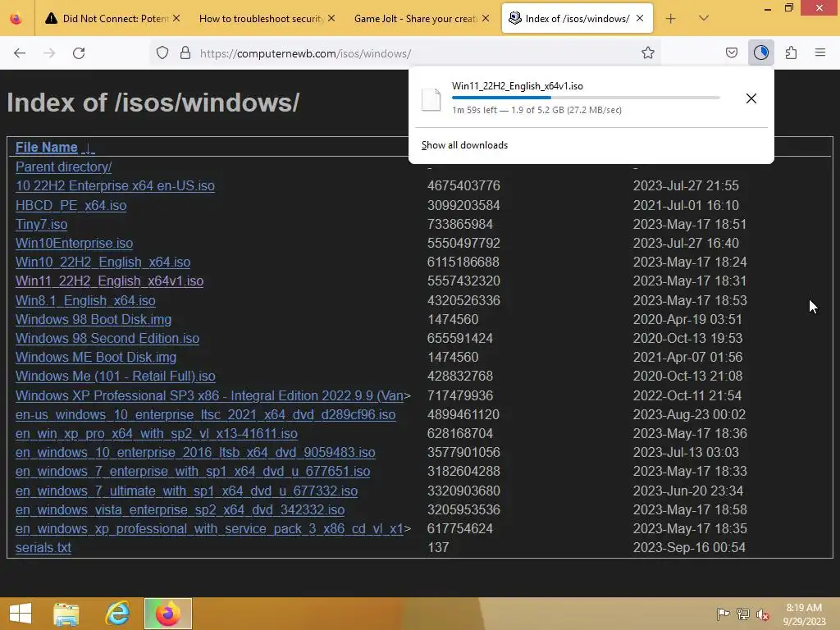The width and height of the screenshot is (840, 630).
Task: Open the Extensions puzzle icon
Action: pyautogui.click(x=791, y=53)
